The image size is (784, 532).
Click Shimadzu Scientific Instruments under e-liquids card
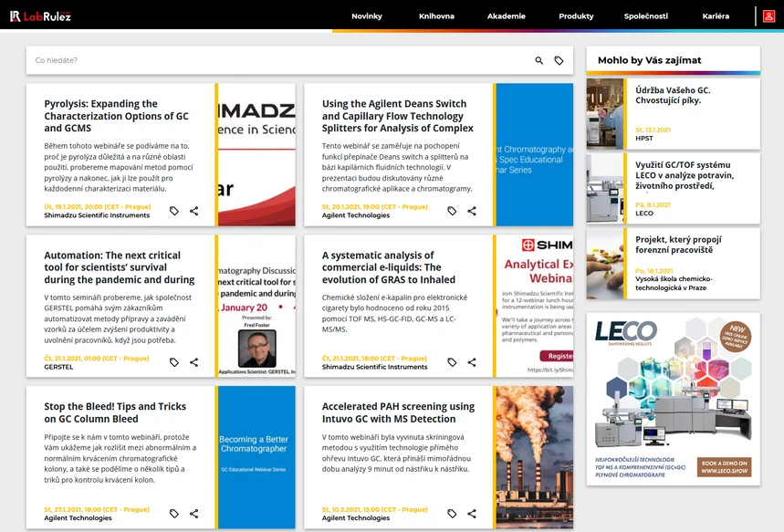[x=374, y=367]
